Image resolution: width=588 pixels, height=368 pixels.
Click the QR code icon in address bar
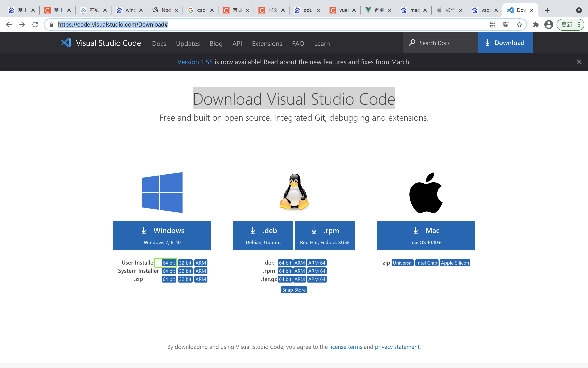[x=493, y=25]
